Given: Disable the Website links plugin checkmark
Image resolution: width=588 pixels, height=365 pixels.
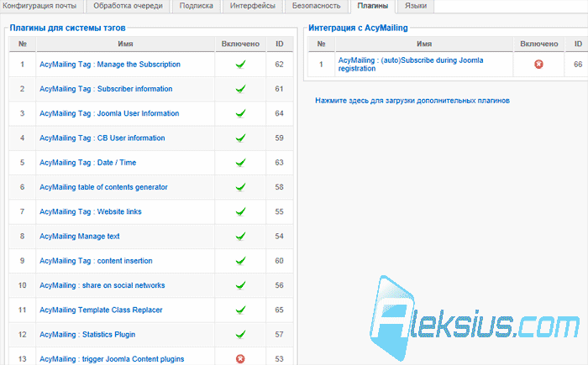Looking at the screenshot, I should point(240,211).
